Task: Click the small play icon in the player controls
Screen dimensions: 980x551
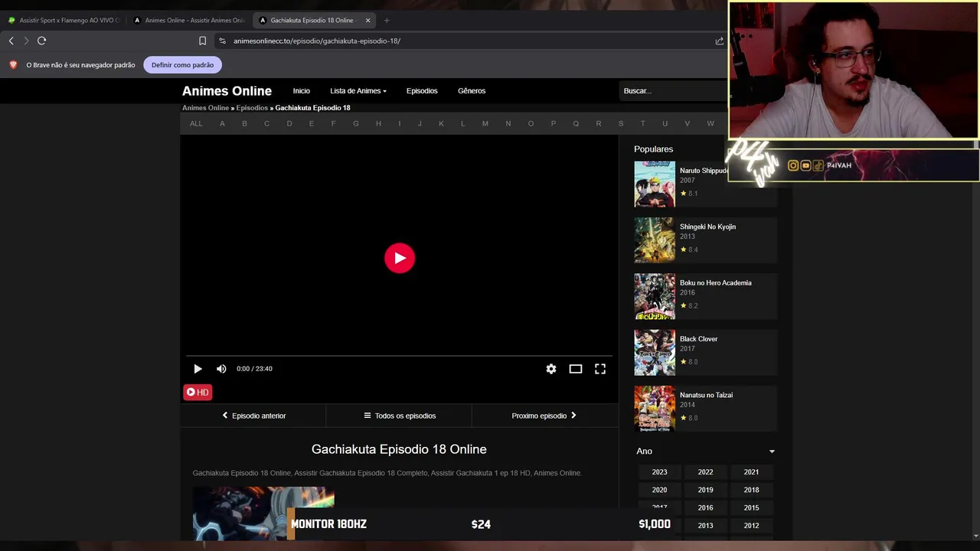Action: point(198,369)
